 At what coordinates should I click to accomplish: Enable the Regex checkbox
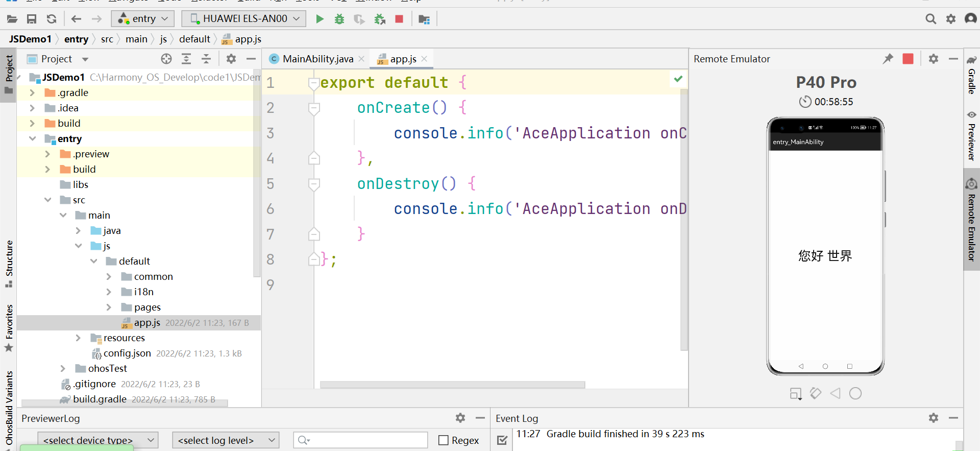click(444, 440)
